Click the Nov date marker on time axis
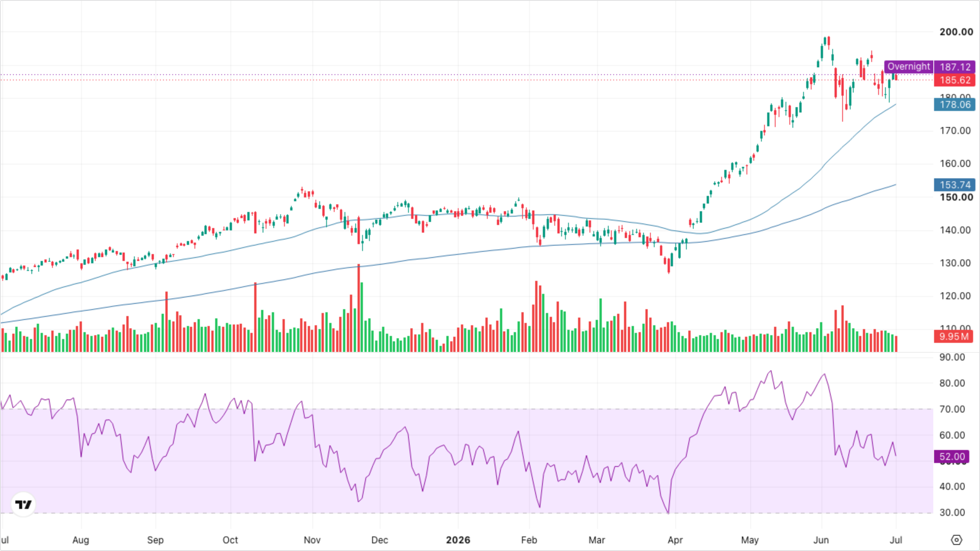This screenshot has height=551, width=980. 312,540
